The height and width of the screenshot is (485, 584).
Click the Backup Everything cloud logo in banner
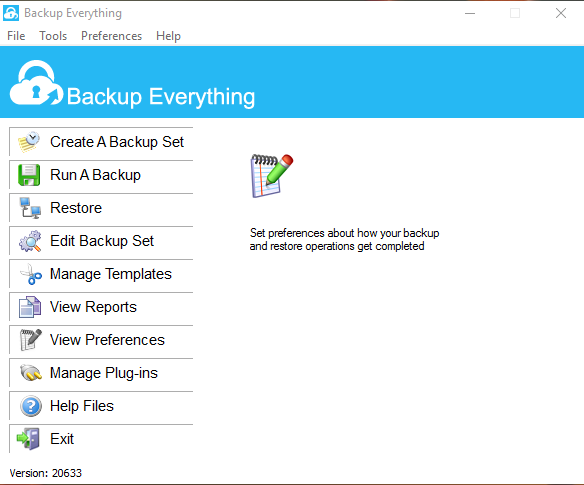[x=36, y=83]
